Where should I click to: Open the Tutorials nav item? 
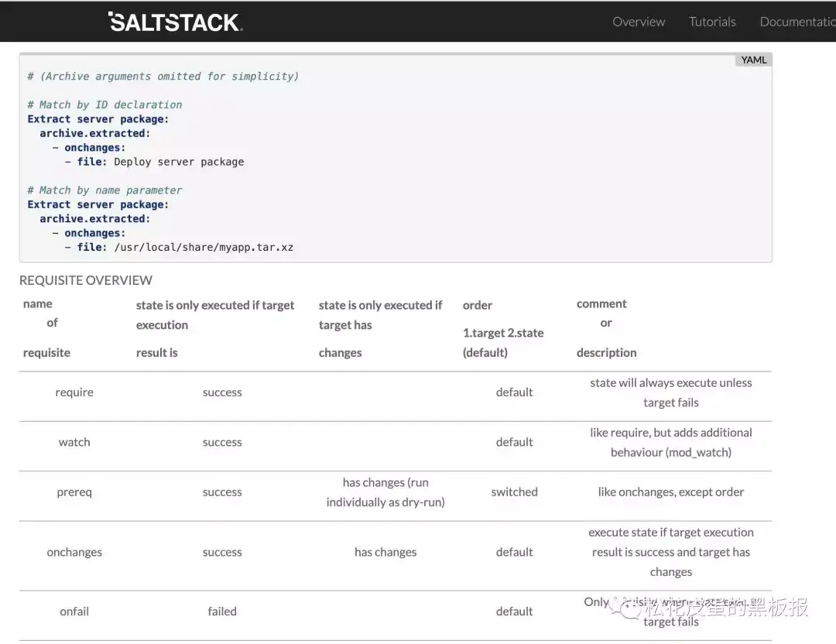click(712, 22)
